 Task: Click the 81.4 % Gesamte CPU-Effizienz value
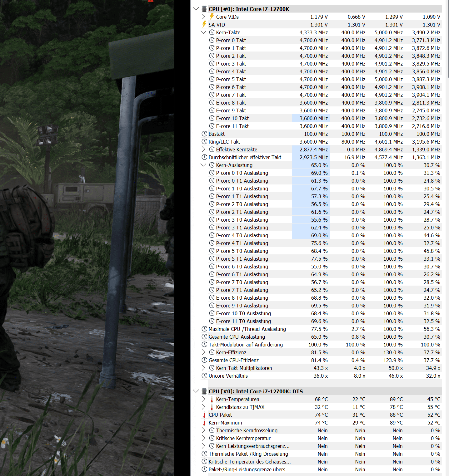[x=319, y=360]
